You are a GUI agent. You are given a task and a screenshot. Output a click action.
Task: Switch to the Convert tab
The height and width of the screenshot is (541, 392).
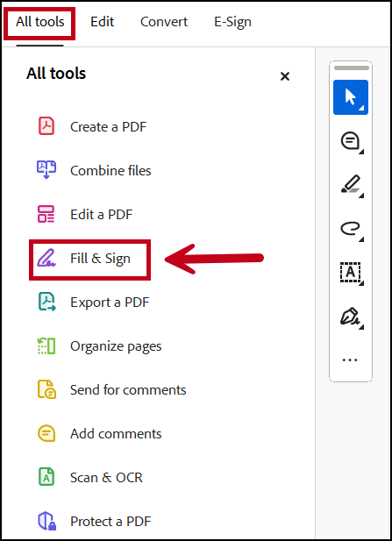[x=164, y=22]
